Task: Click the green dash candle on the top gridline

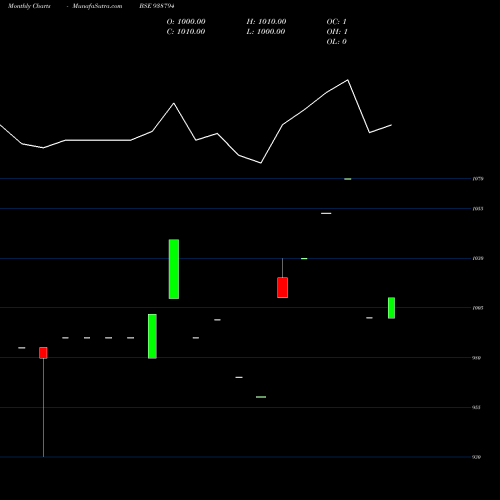Action: point(348,179)
